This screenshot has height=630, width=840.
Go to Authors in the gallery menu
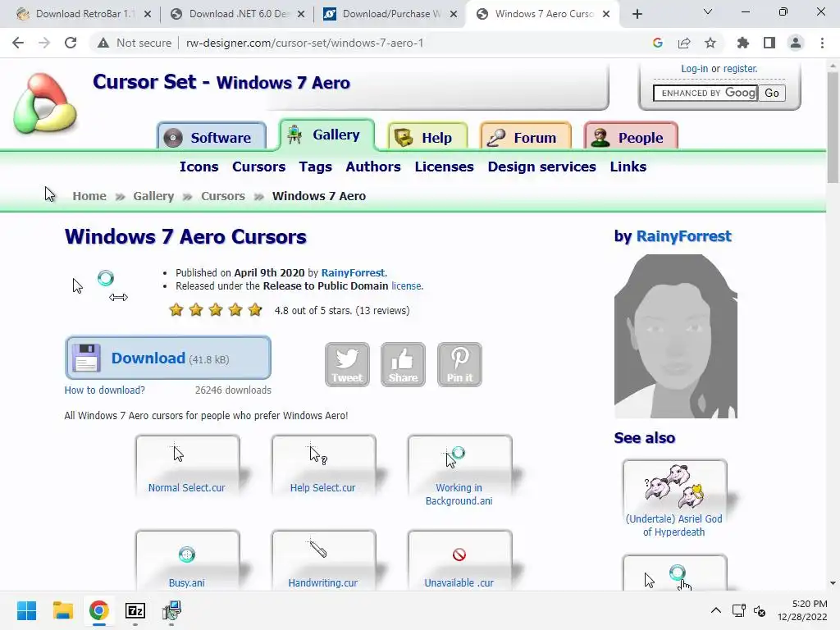(x=373, y=167)
